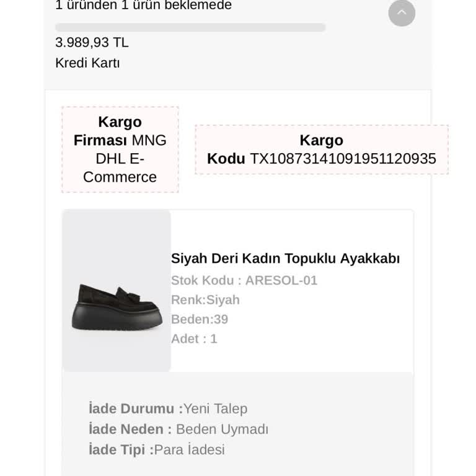Tap the '1 üründen 1 ürün beklemede' status text
The image size is (476, 476).
pyautogui.click(x=143, y=6)
